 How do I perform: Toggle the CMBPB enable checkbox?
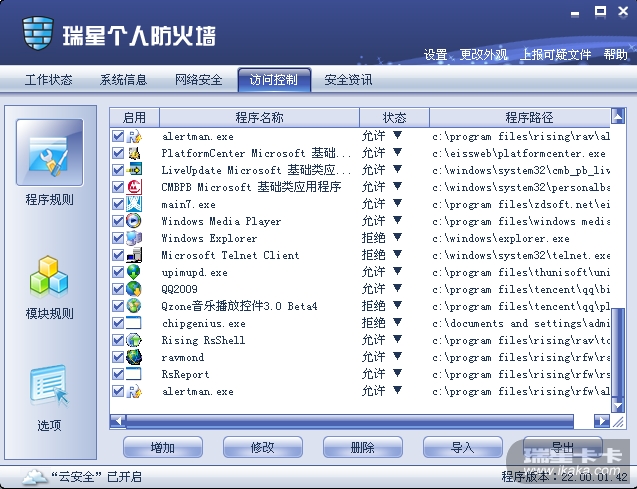tap(118, 187)
